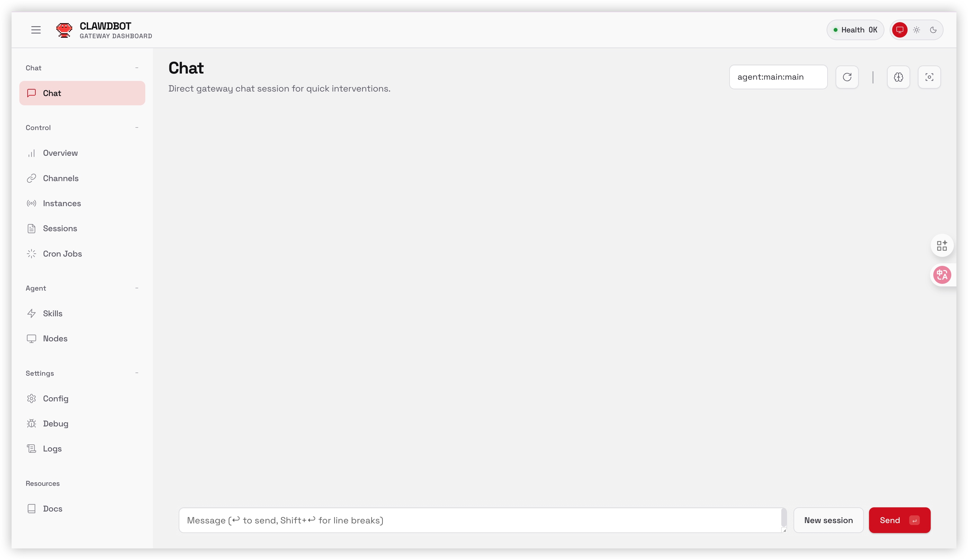
Task: Switch to light theme
Action: tap(917, 30)
